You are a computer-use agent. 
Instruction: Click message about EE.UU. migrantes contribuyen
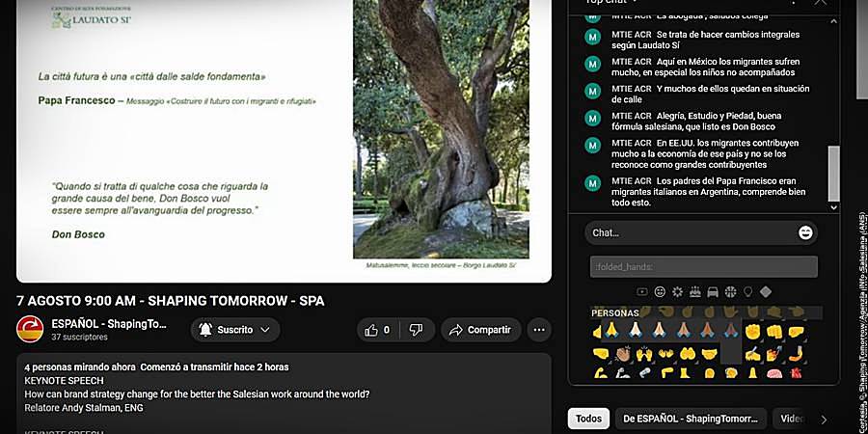coord(705,154)
